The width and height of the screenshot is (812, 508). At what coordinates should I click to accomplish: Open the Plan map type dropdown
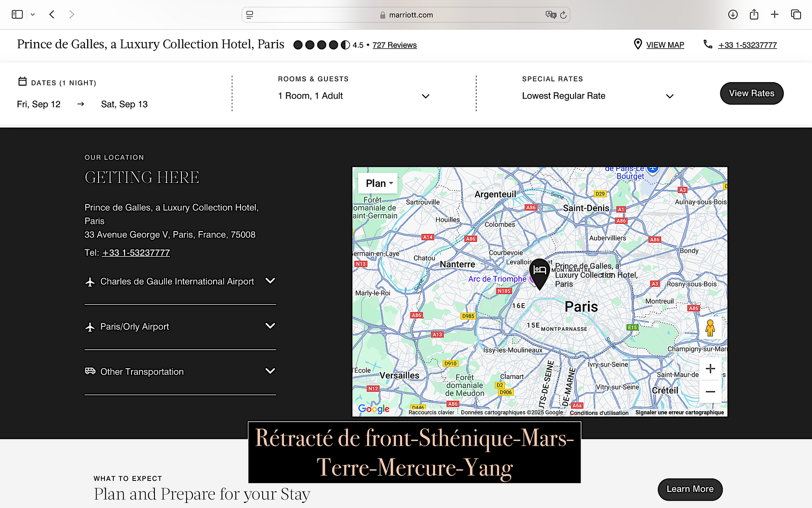click(378, 183)
